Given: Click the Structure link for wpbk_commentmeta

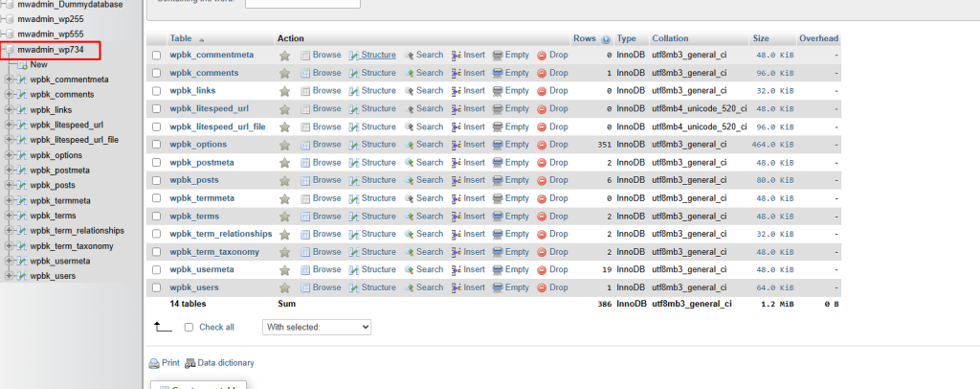Looking at the screenshot, I should pyautogui.click(x=378, y=55).
